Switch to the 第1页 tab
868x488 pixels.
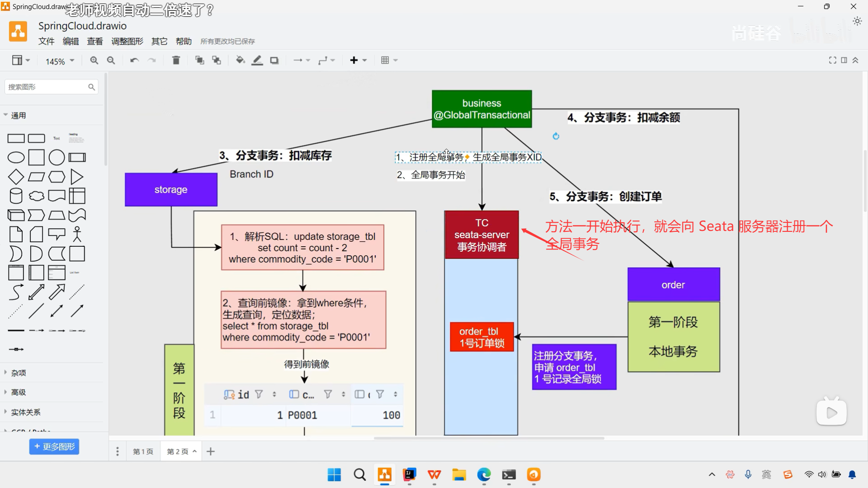[x=143, y=451]
